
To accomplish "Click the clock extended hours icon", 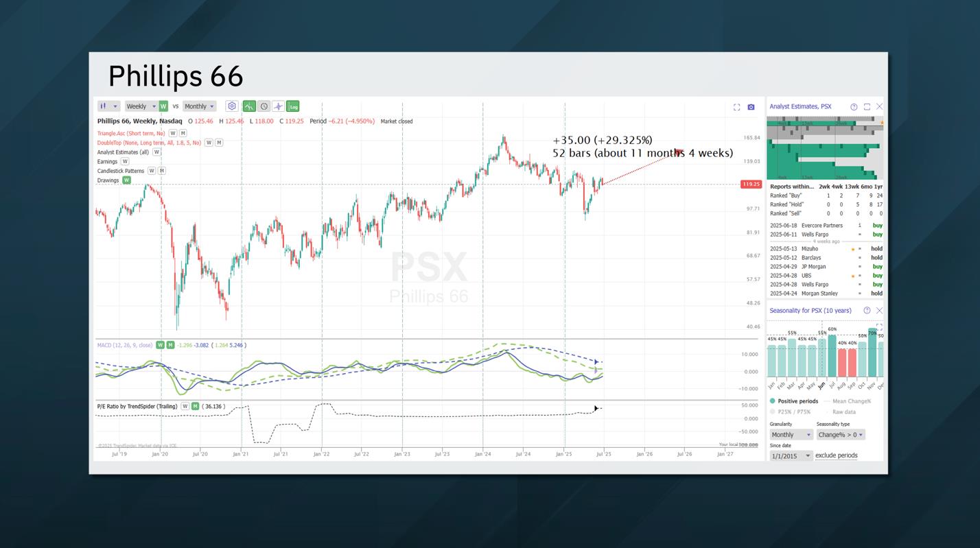I will tap(264, 106).
